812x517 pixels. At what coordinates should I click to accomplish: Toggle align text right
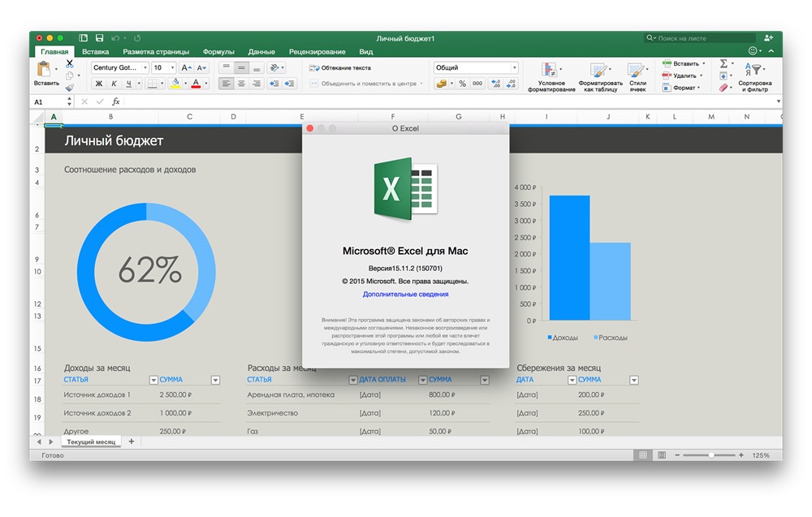(x=256, y=84)
